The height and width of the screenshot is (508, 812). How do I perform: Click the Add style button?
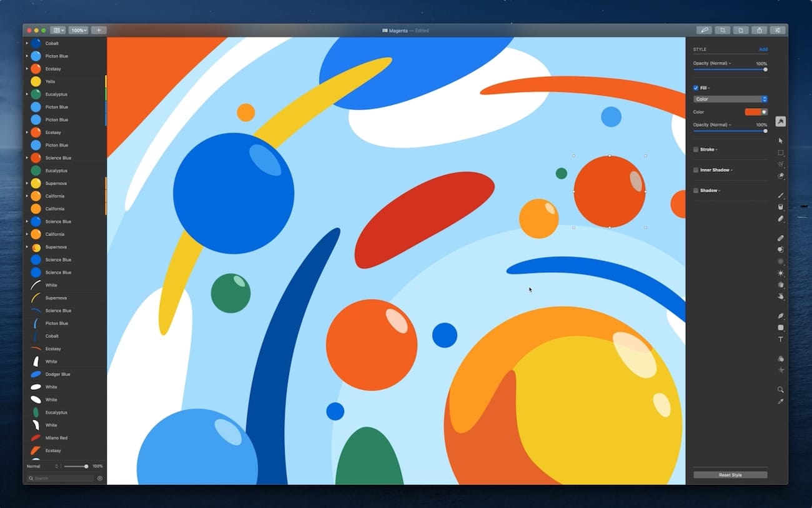(763, 49)
